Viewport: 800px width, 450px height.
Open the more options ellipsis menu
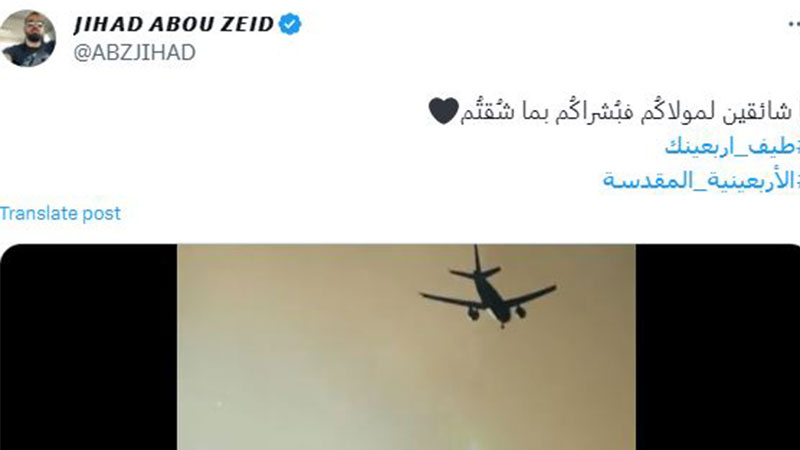coord(794,23)
